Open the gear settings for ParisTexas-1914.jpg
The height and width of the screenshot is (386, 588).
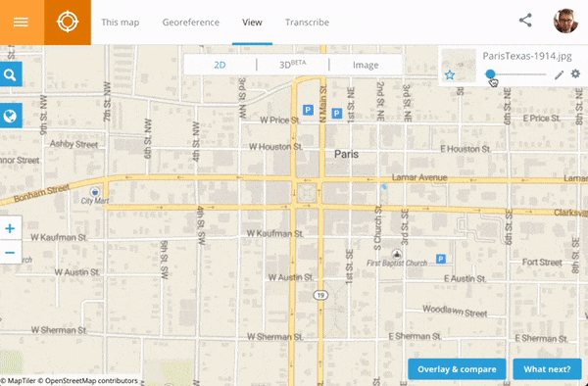(x=575, y=73)
